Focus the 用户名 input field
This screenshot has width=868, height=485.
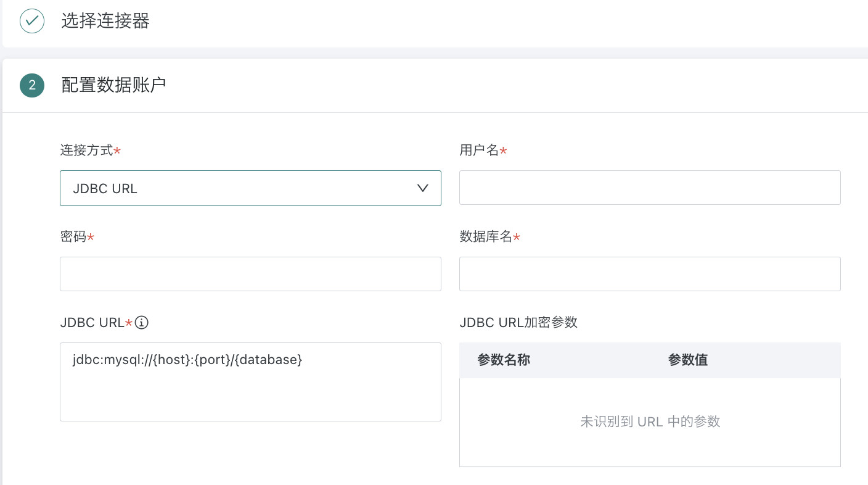650,188
